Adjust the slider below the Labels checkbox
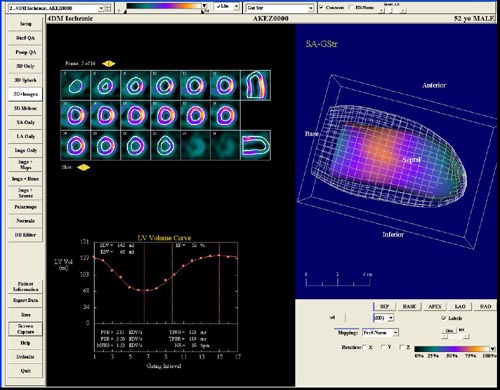The width and height of the screenshot is (500, 390). point(456,337)
